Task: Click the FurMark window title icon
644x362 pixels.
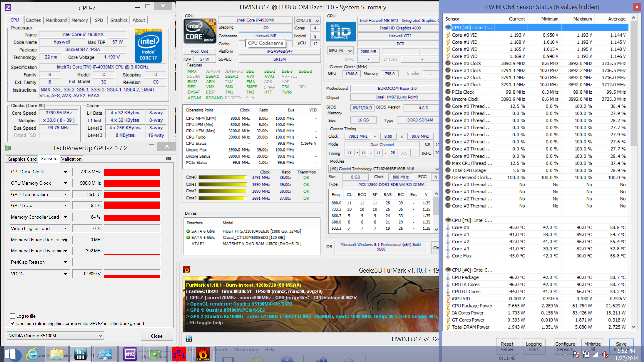Action: click(187, 270)
